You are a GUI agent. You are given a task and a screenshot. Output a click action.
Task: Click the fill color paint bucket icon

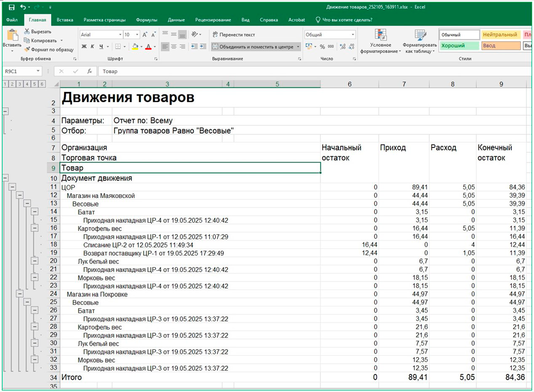pyautogui.click(x=135, y=47)
